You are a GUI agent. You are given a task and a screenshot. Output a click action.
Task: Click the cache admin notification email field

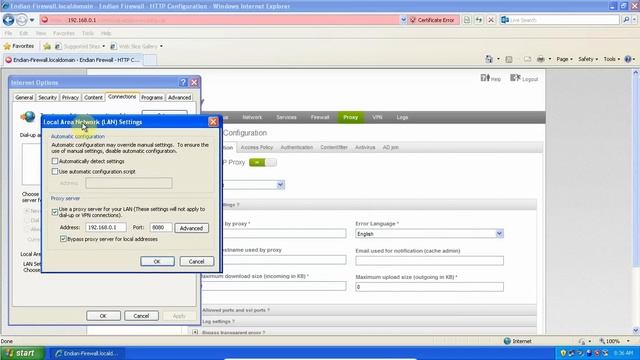429,260
